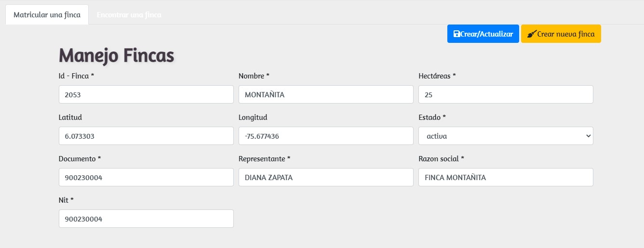Click the Id - Finca input field

(146, 94)
